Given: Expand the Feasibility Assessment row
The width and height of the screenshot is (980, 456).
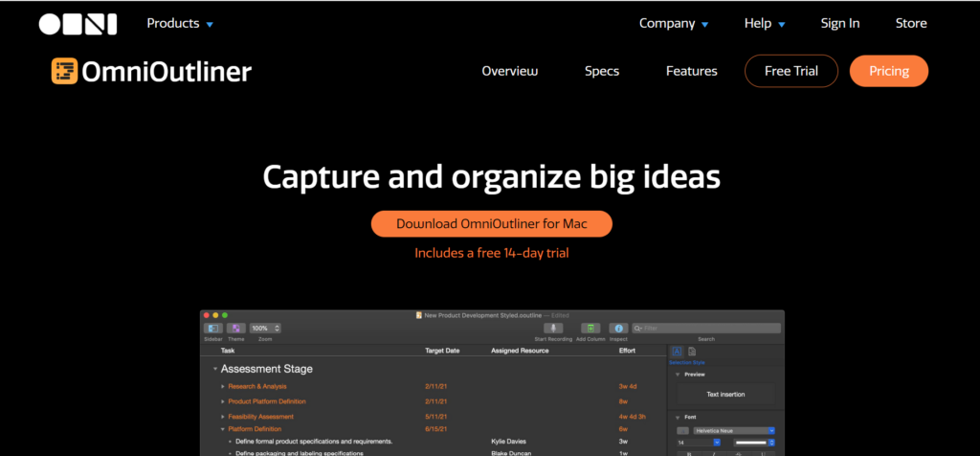Looking at the screenshot, I should [x=222, y=417].
